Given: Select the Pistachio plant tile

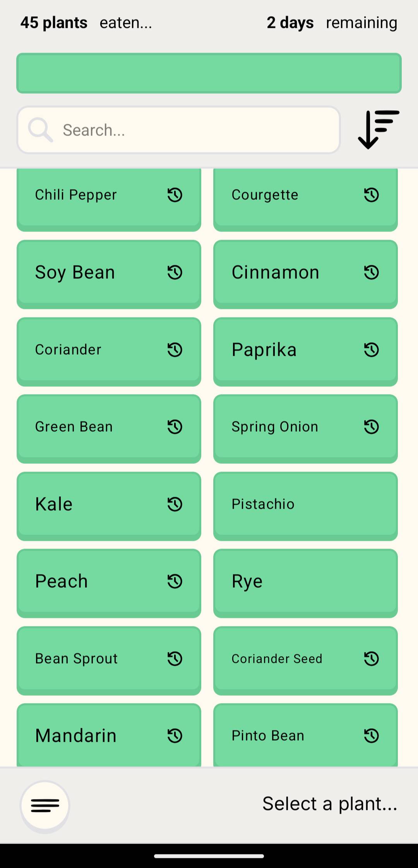Looking at the screenshot, I should [305, 505].
